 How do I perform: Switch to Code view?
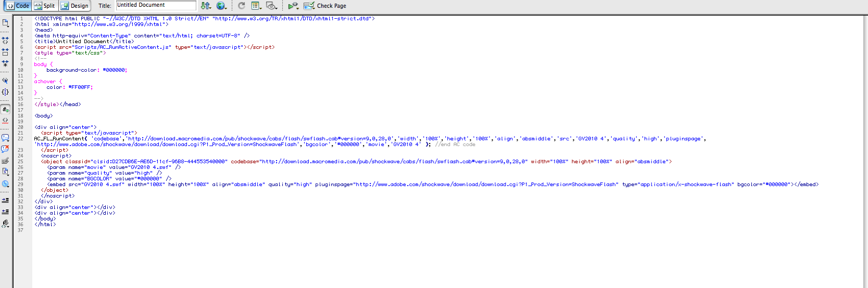(18, 6)
